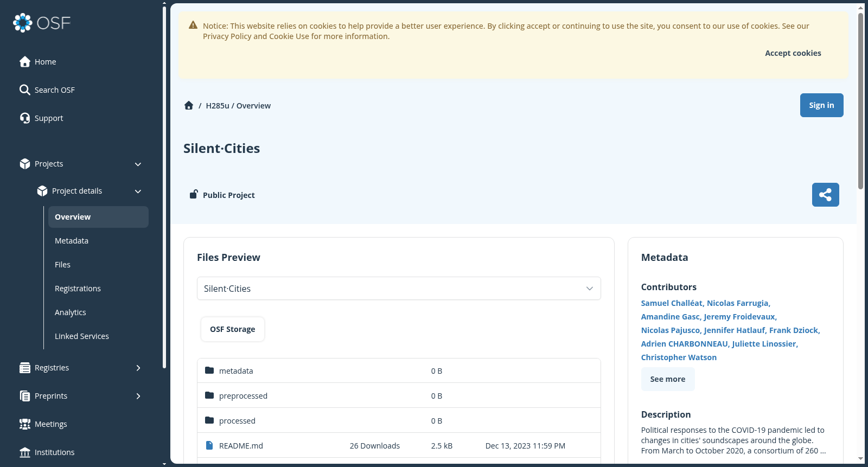Click the Meetings icon
Image resolution: width=868 pixels, height=467 pixels.
[24, 424]
